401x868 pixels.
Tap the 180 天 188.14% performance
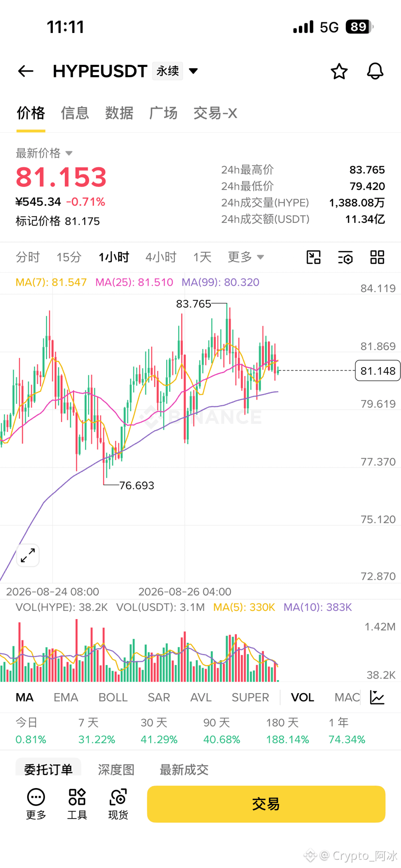(288, 731)
